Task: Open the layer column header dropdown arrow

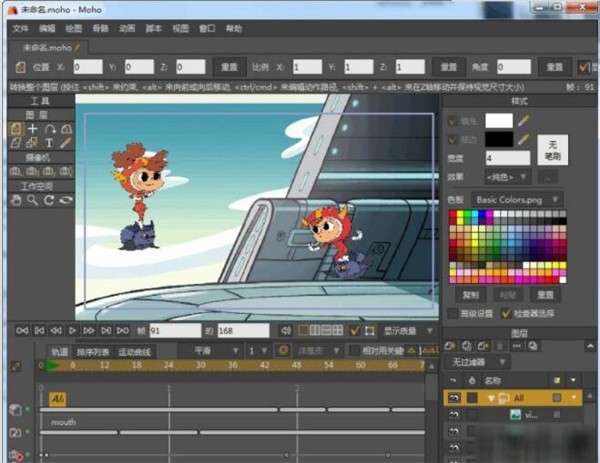Action: [x=573, y=380]
